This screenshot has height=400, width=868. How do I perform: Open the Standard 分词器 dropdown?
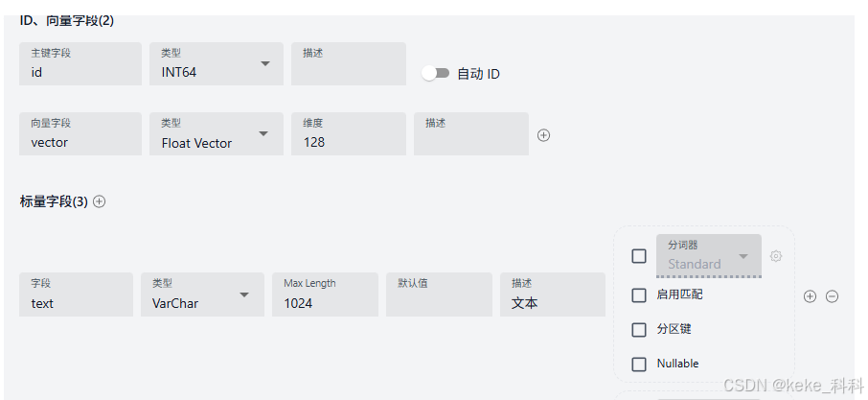(709, 256)
